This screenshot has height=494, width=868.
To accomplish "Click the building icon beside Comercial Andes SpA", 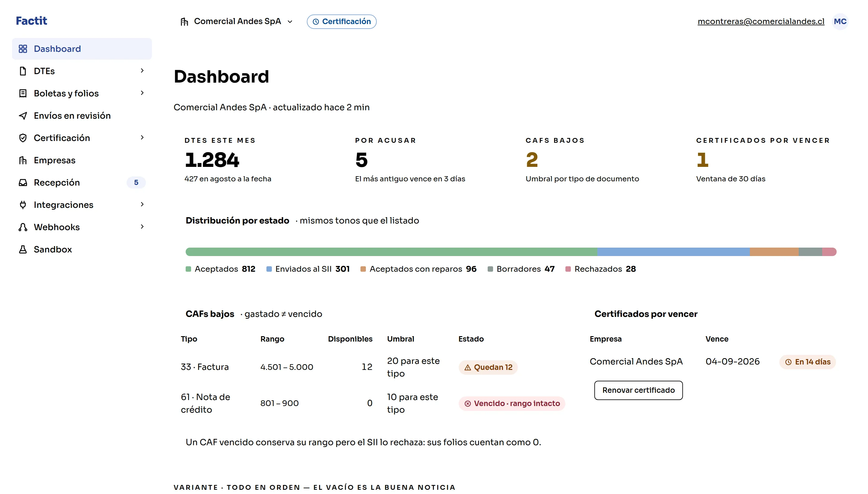I will point(184,22).
